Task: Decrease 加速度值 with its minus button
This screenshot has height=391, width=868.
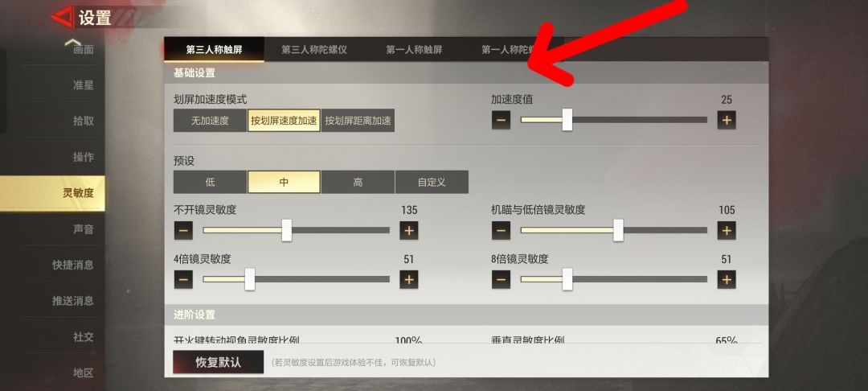Action: point(501,120)
